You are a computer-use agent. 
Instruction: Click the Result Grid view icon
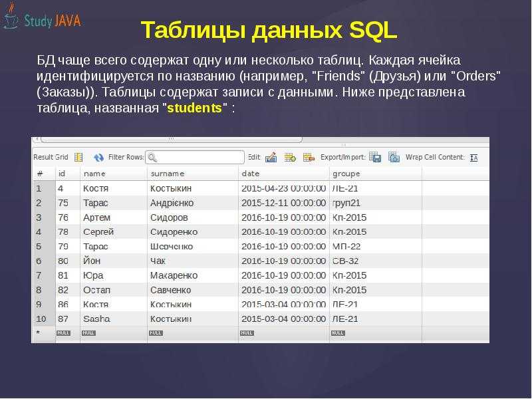click(x=78, y=158)
